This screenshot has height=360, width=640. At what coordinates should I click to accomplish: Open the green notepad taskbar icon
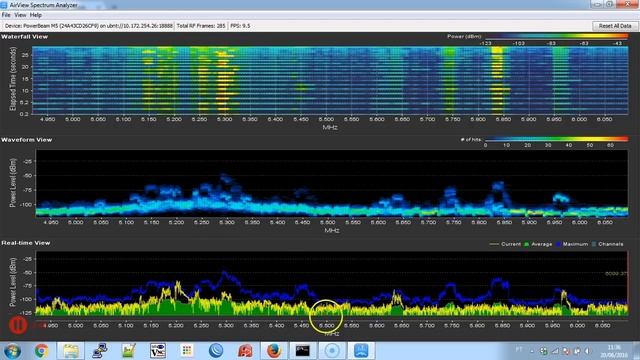pos(129,351)
